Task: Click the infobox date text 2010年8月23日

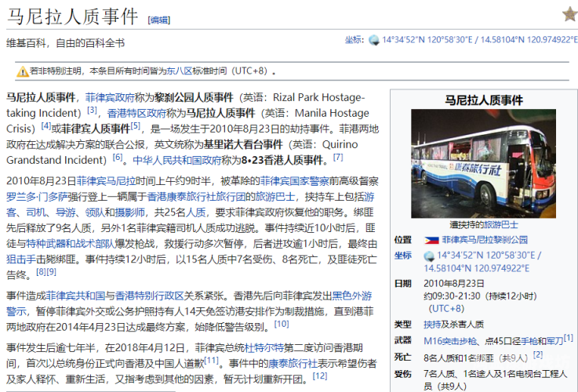Action: click(454, 284)
